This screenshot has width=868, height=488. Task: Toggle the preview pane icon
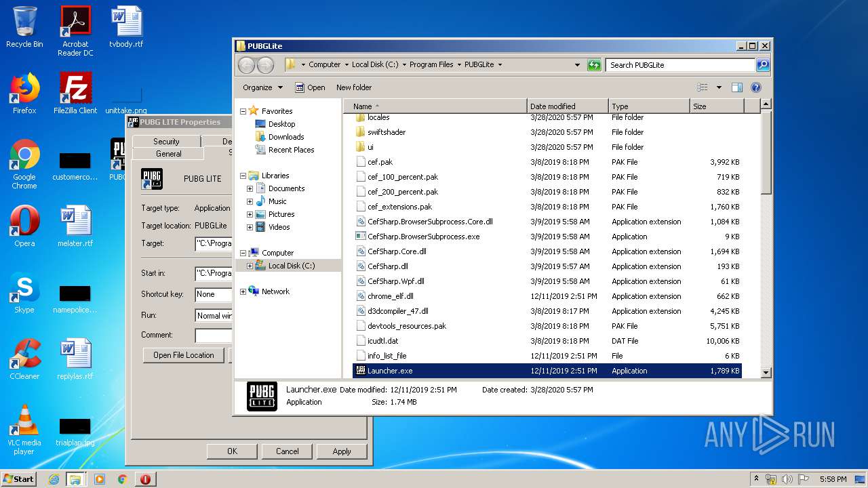737,87
